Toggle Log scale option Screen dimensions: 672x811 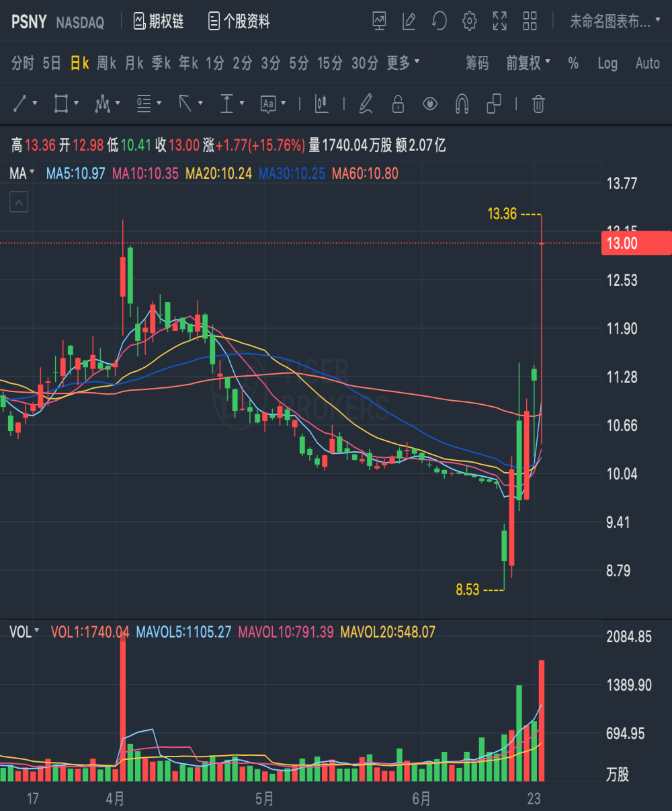(607, 63)
